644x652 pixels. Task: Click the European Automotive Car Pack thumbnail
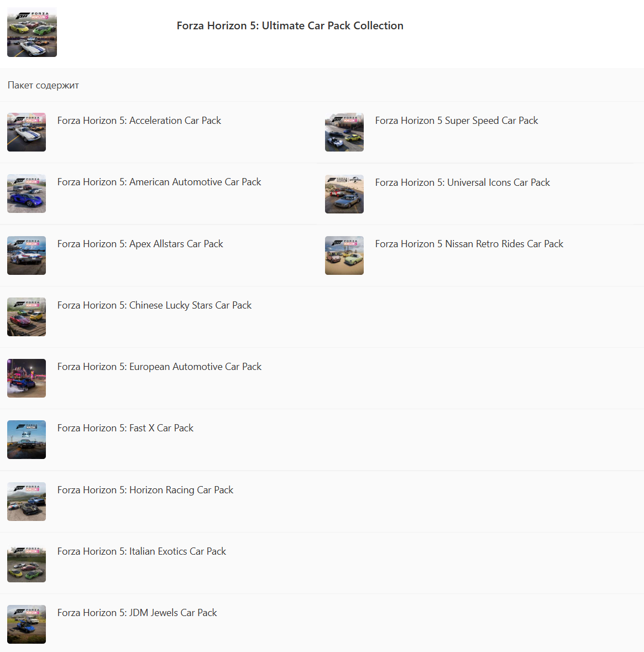click(x=27, y=378)
